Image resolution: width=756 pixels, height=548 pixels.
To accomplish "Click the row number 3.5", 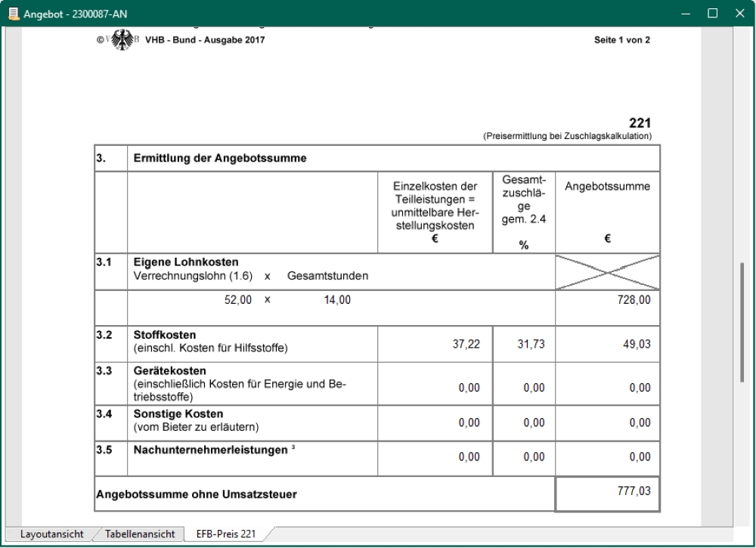I will [x=104, y=450].
